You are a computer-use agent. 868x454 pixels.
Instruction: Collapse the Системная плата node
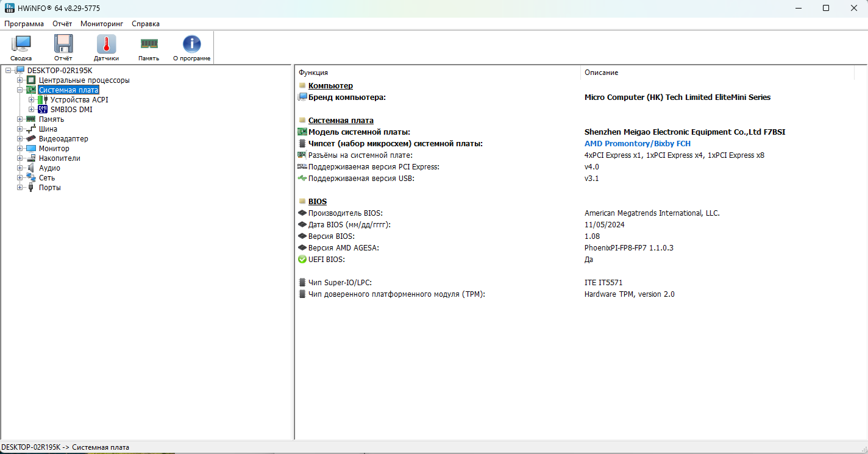(20, 90)
